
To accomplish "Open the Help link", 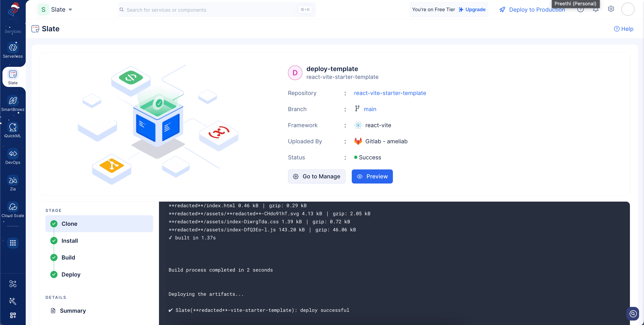I will point(623,29).
